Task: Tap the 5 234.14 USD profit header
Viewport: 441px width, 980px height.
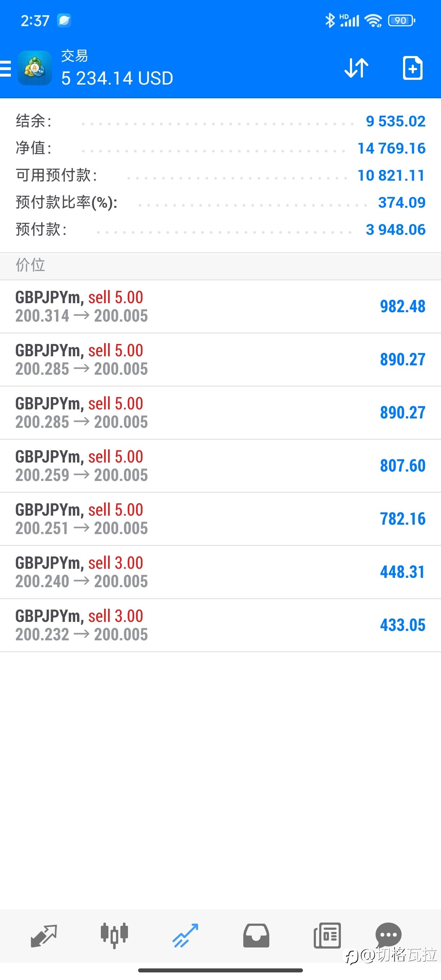Action: point(117,78)
